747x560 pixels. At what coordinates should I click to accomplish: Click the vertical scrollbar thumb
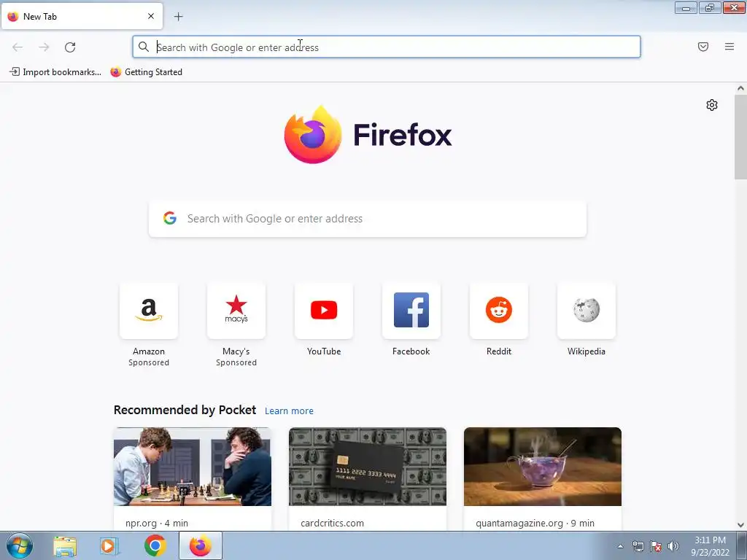click(740, 136)
